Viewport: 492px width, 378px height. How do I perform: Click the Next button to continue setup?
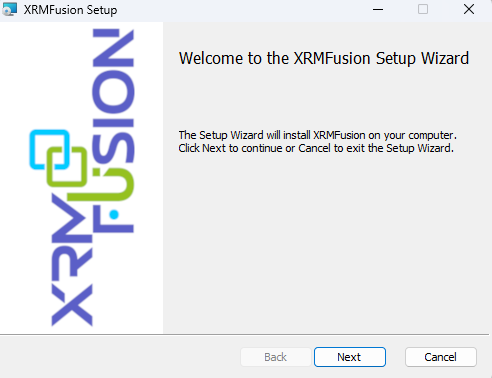pyautogui.click(x=350, y=357)
